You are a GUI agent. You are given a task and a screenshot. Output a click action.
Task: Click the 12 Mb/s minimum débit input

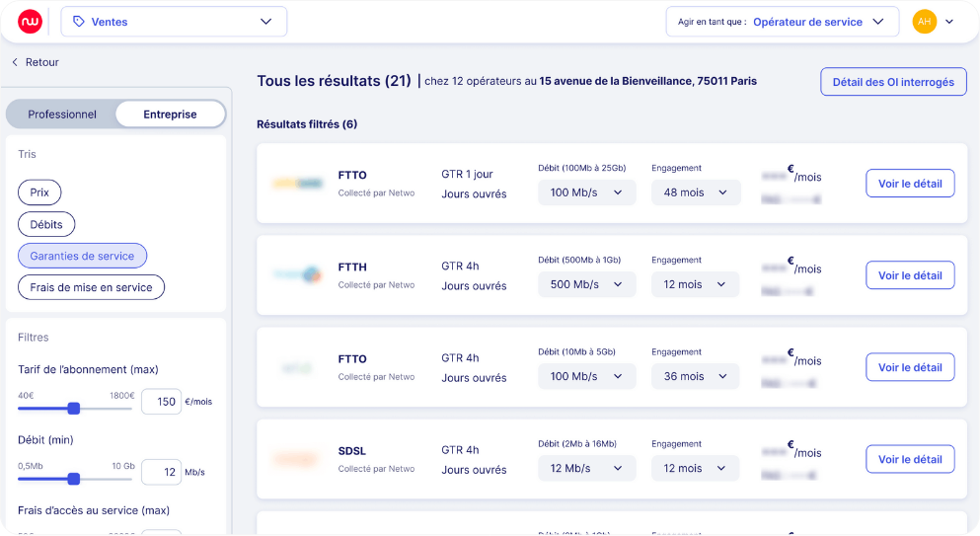point(161,472)
